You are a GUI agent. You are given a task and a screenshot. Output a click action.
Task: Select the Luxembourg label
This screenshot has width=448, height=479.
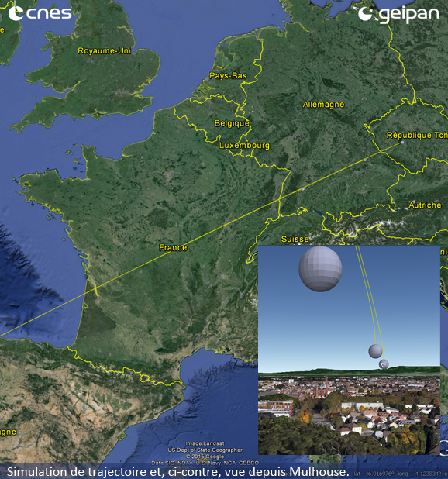pos(244,146)
